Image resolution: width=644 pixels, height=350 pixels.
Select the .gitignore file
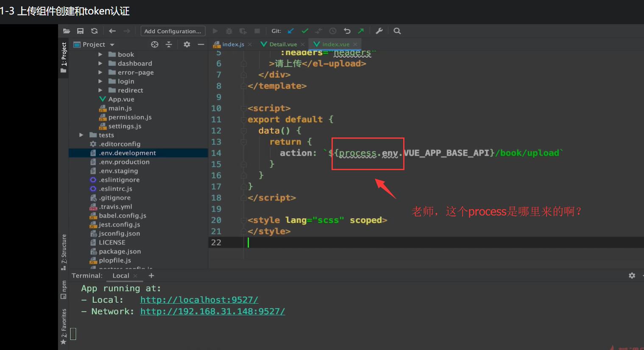tap(114, 198)
